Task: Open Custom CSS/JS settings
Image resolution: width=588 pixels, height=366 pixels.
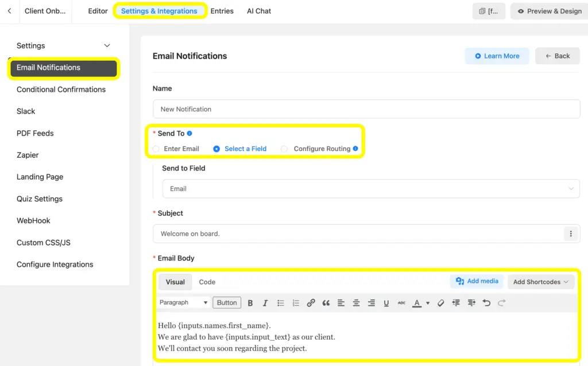Action: pos(44,243)
